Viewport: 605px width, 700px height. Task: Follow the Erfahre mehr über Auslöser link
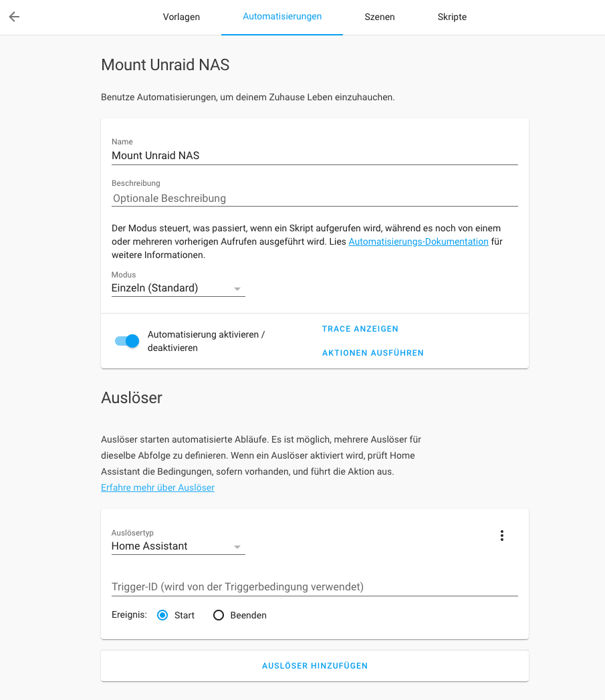[157, 487]
